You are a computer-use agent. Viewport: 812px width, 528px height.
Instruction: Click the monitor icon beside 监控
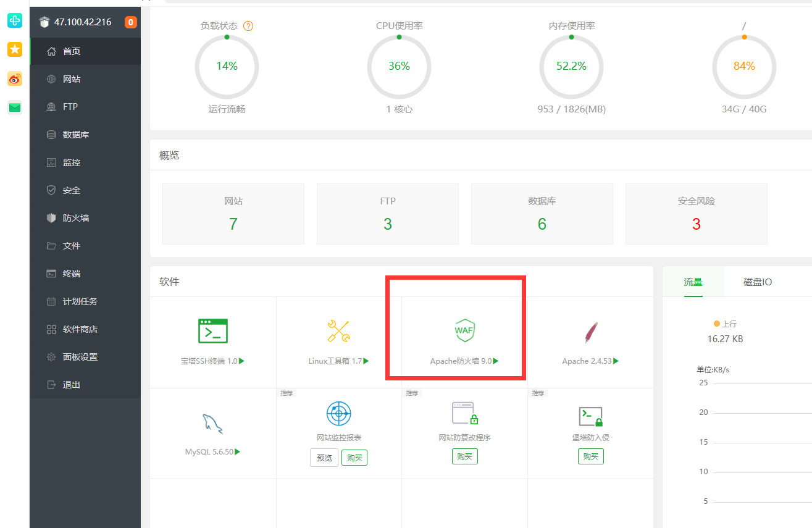(x=52, y=162)
